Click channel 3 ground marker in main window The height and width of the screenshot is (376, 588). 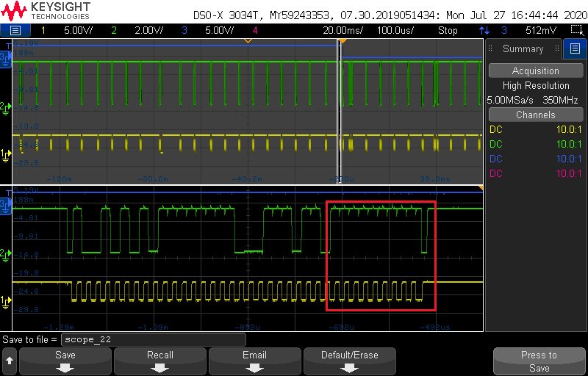click(5, 60)
